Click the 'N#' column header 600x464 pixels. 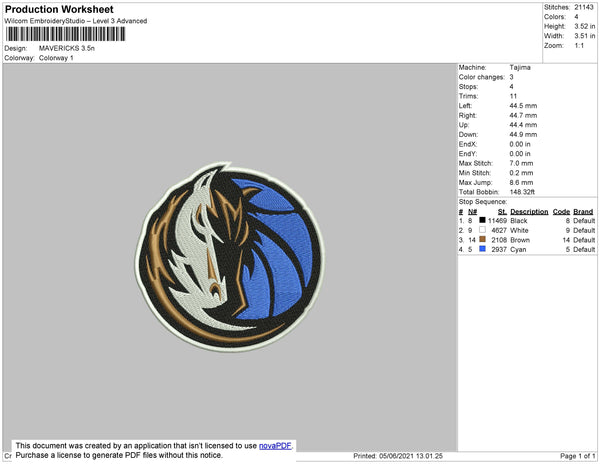pos(473,212)
